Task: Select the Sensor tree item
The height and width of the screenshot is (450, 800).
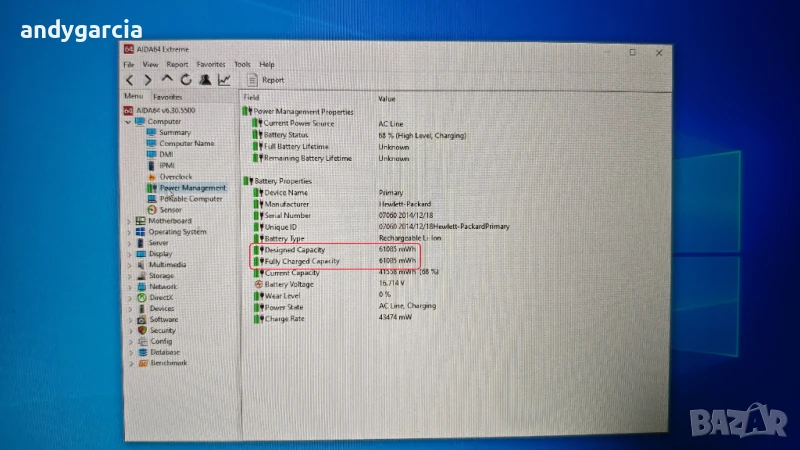Action: (171, 210)
